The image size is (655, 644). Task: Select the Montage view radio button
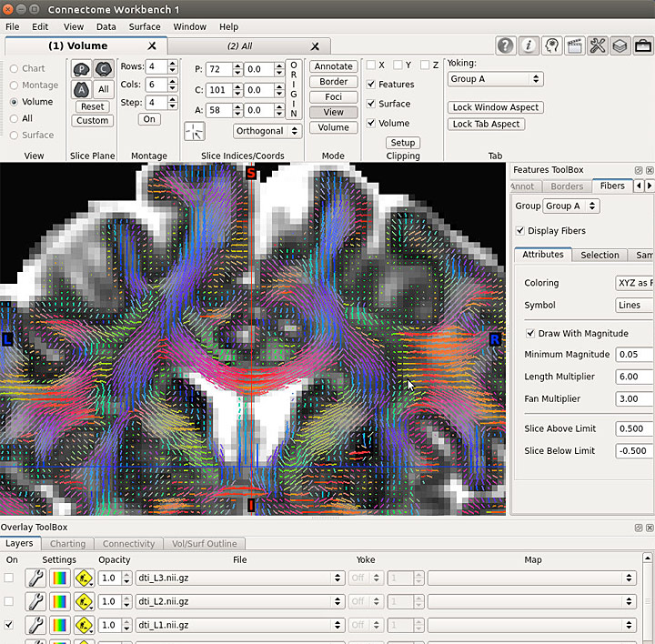pos(14,86)
